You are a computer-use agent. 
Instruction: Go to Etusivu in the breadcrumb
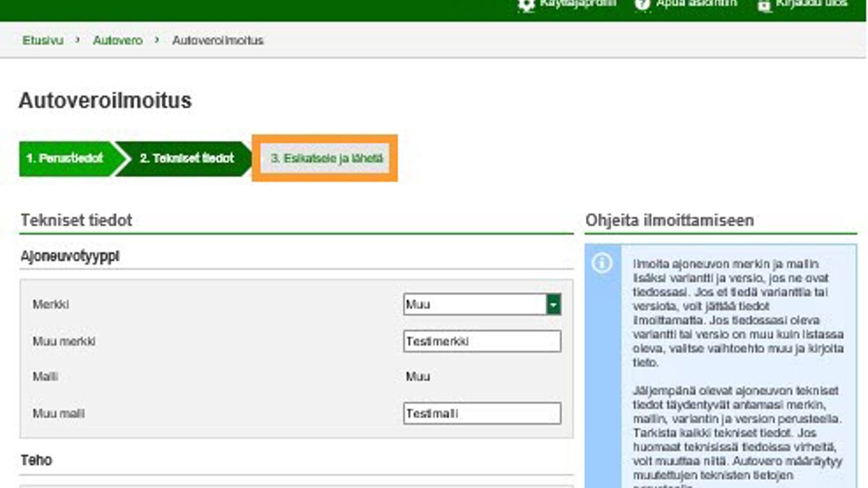[42, 40]
